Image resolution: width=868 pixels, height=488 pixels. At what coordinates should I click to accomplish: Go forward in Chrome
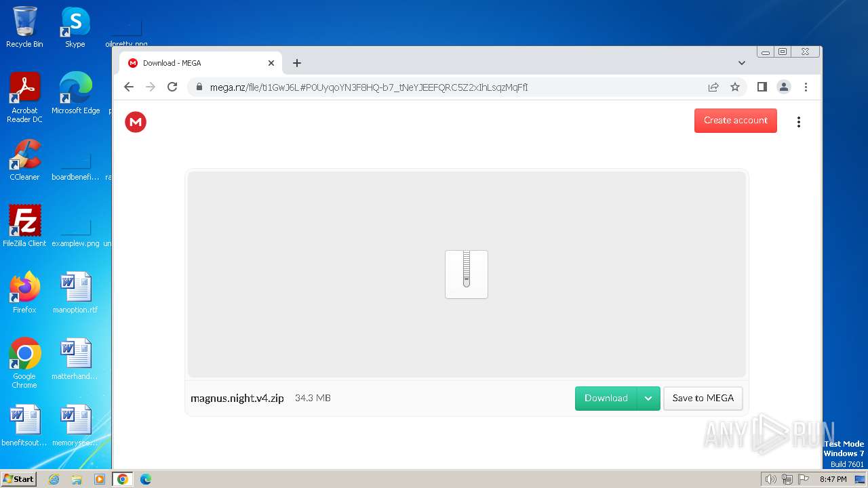(x=151, y=87)
